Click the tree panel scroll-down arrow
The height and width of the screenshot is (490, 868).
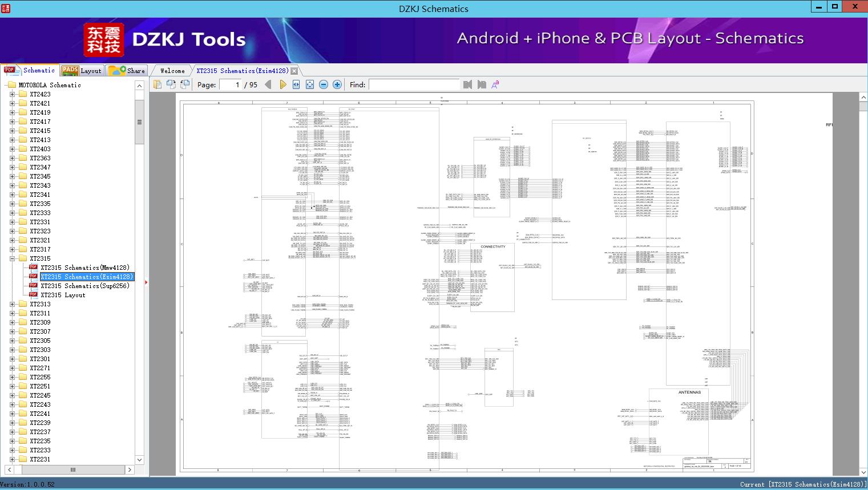139,460
